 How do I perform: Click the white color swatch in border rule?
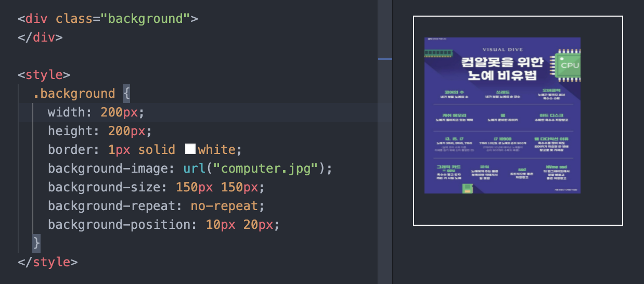[x=190, y=149]
